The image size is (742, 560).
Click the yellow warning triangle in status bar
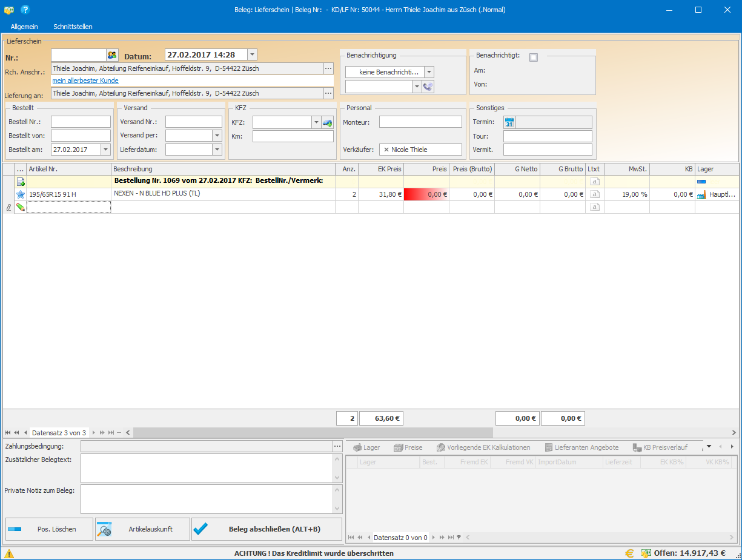pyautogui.click(x=8, y=553)
